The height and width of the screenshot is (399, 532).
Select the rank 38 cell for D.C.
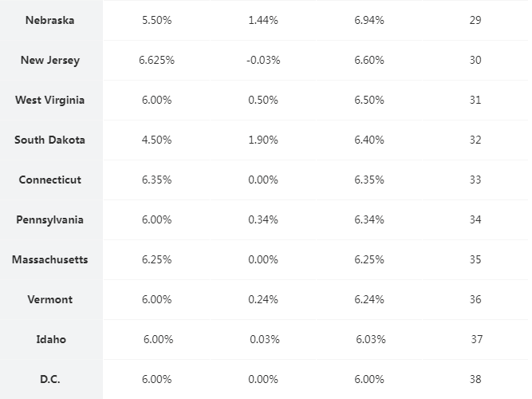(475, 379)
